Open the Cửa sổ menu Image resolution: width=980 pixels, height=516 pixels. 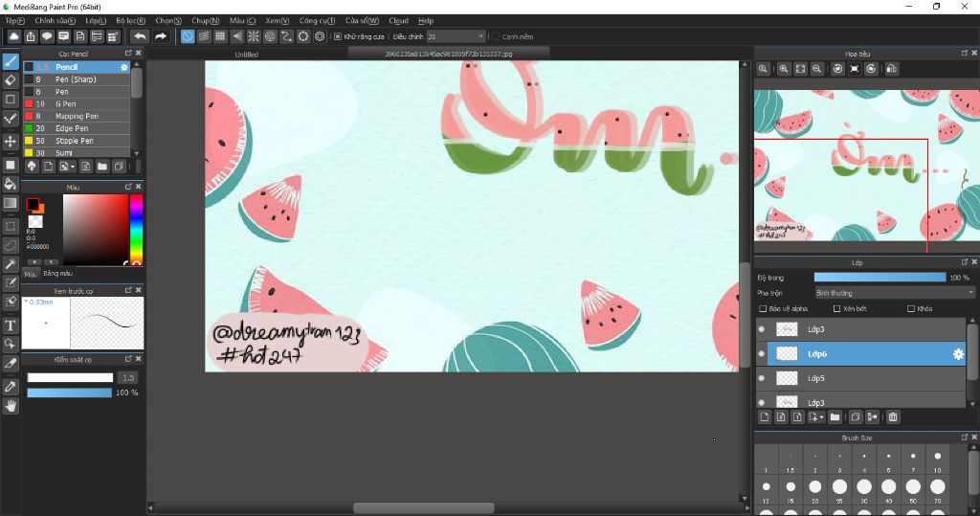(362, 21)
